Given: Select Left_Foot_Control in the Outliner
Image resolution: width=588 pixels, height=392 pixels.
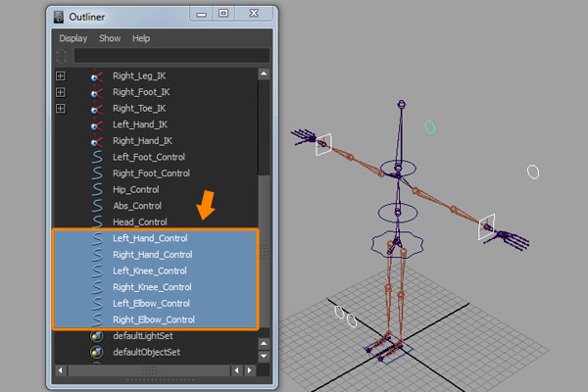Looking at the screenshot, I should [149, 157].
